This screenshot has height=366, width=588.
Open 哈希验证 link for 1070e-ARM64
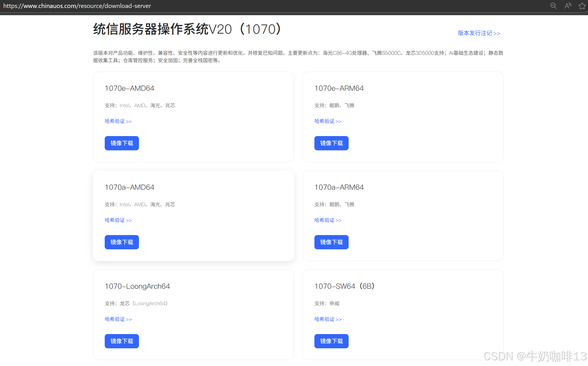[x=328, y=121]
